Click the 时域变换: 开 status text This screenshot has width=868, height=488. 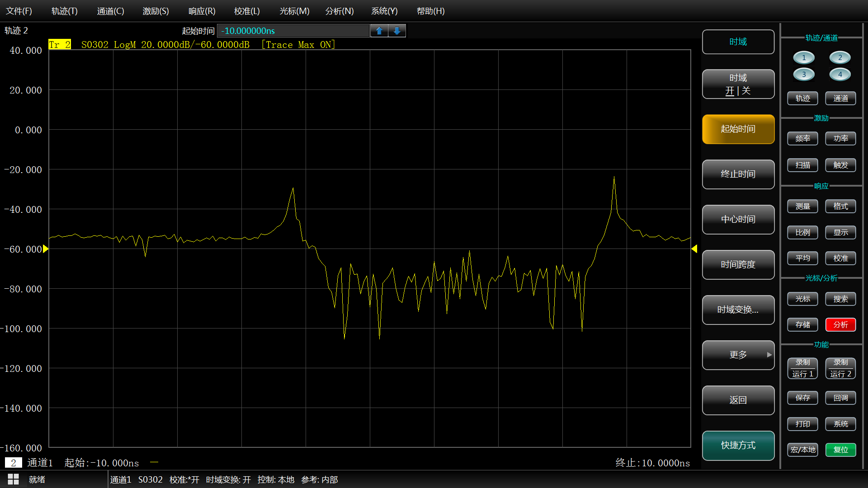click(228, 480)
